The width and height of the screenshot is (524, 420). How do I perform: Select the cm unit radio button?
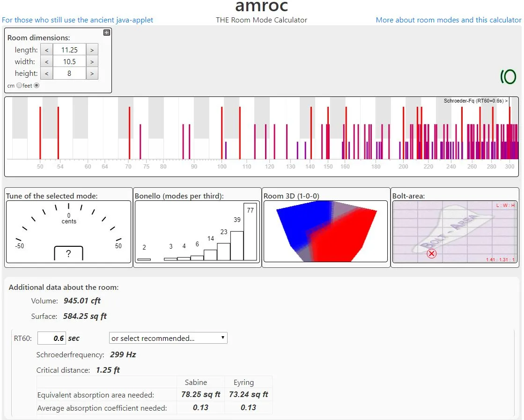[19, 86]
